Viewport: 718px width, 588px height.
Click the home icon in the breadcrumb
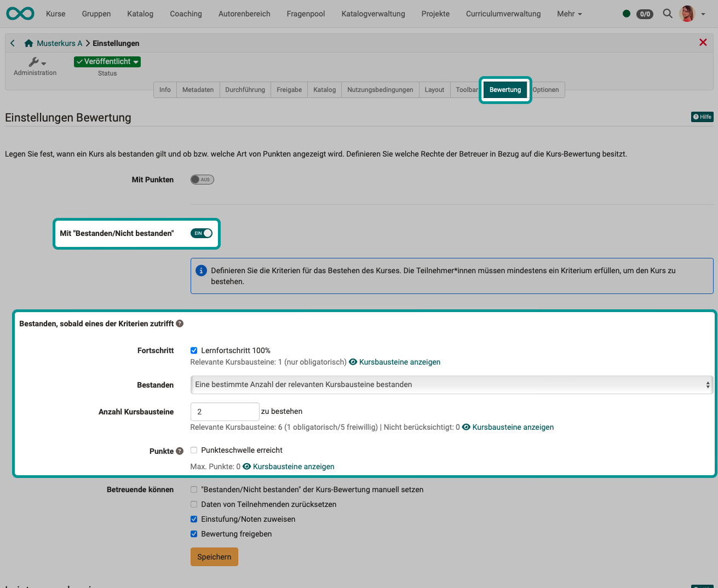28,43
